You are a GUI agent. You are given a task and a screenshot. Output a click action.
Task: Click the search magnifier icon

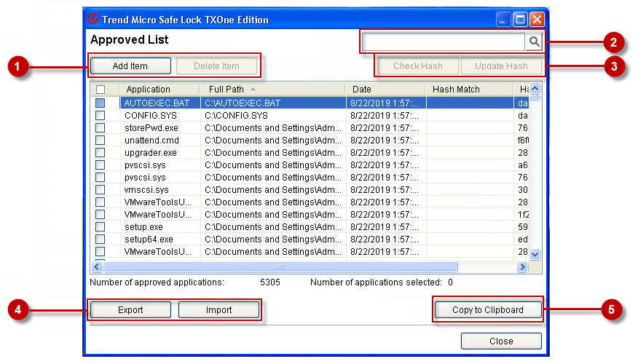coord(535,42)
